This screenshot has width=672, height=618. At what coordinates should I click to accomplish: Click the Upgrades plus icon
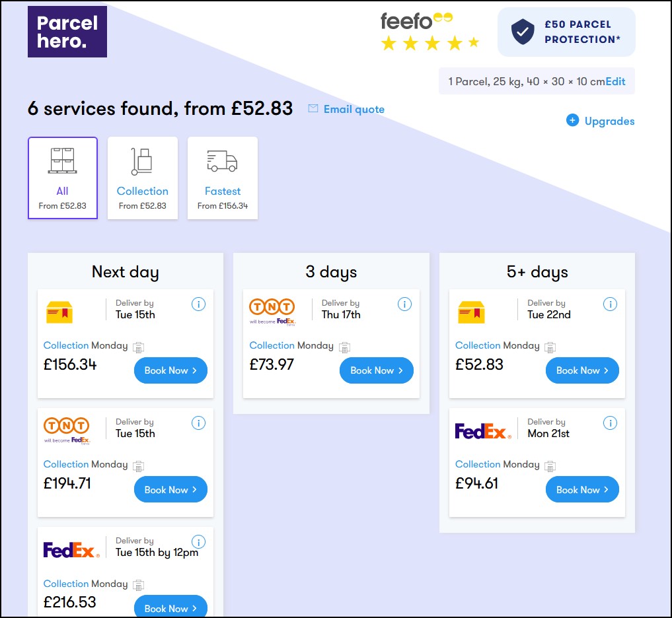pos(572,121)
